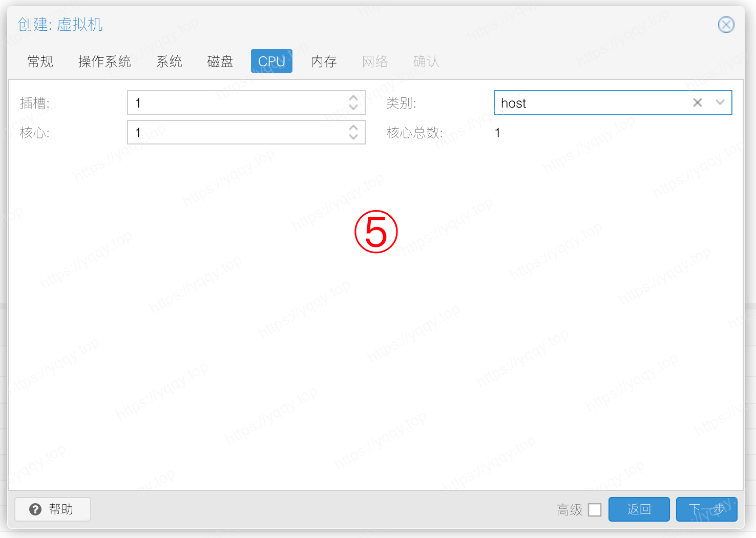Select the CPU tab
The height and width of the screenshot is (538, 756).
[x=271, y=61]
